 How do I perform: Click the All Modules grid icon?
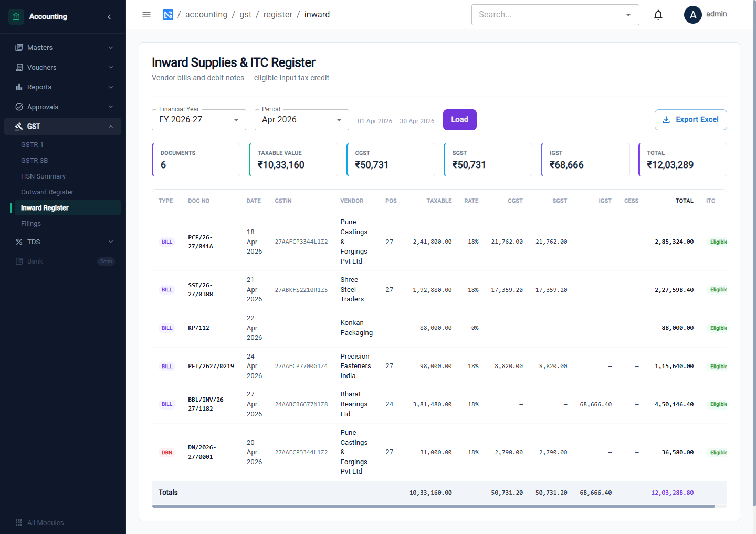coord(19,522)
